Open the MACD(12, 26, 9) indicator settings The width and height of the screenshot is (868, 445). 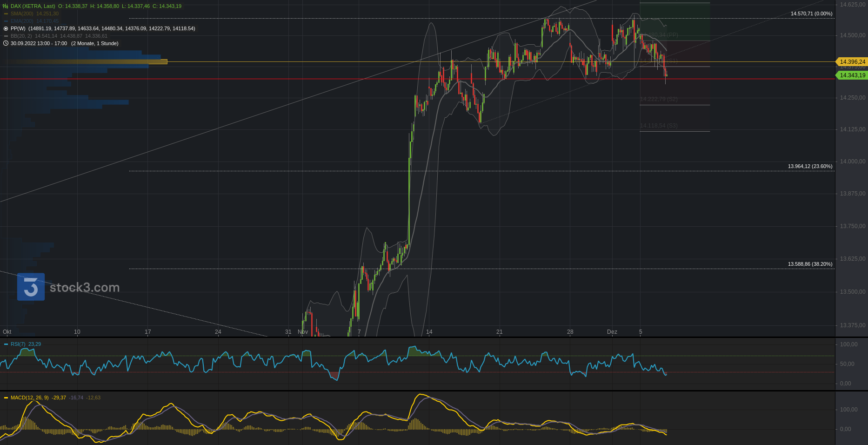[29, 398]
